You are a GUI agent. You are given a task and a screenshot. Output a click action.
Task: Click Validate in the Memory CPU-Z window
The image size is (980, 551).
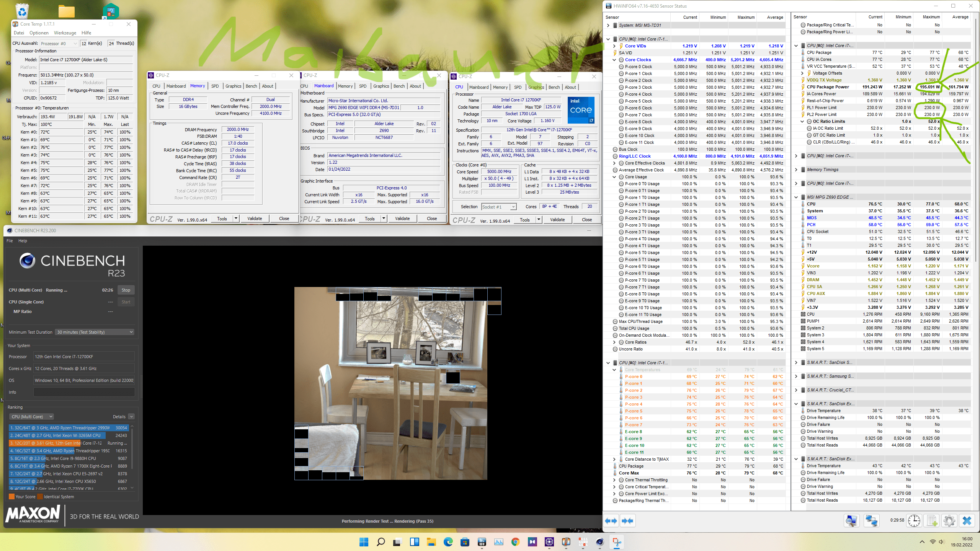(x=255, y=218)
